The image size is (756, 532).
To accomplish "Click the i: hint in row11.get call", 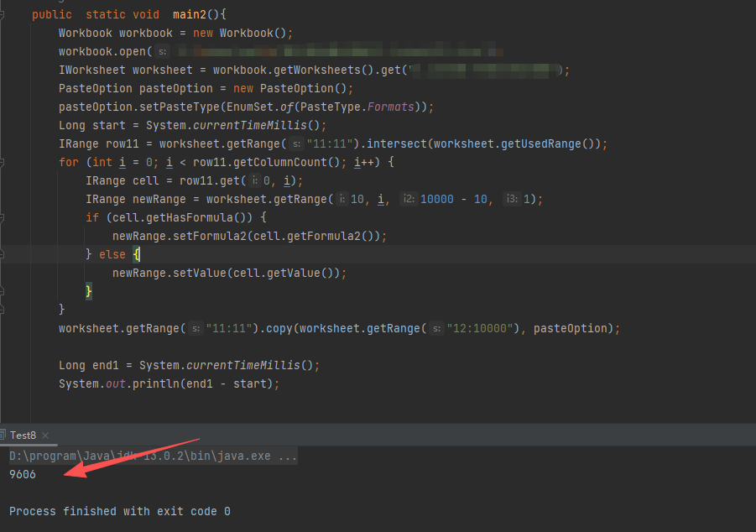I will 254,181.
